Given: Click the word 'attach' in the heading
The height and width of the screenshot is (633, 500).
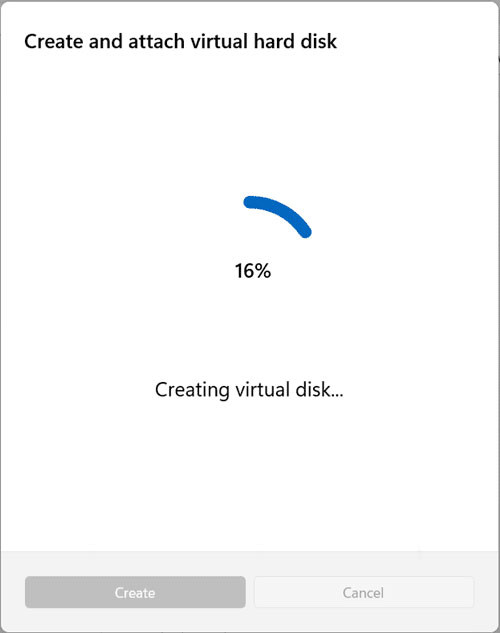Looking at the screenshot, I should (156, 41).
